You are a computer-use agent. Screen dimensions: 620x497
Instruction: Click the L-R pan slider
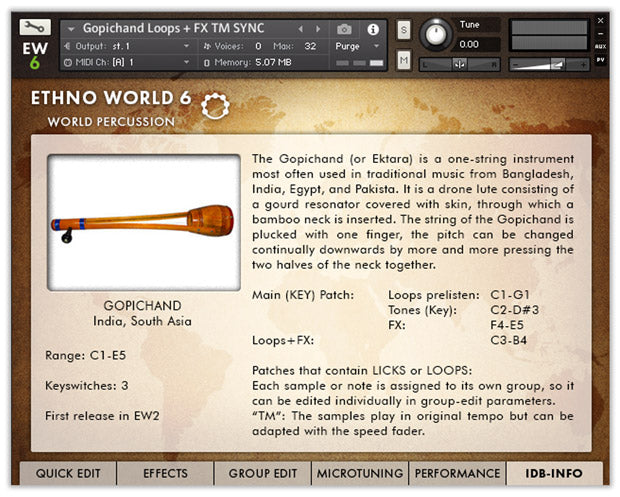click(x=460, y=64)
